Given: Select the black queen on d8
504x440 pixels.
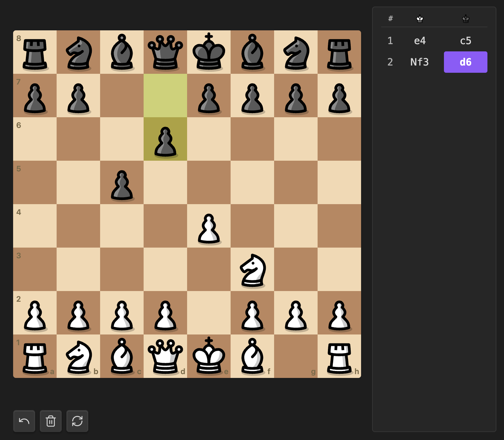Looking at the screenshot, I should 165,52.
